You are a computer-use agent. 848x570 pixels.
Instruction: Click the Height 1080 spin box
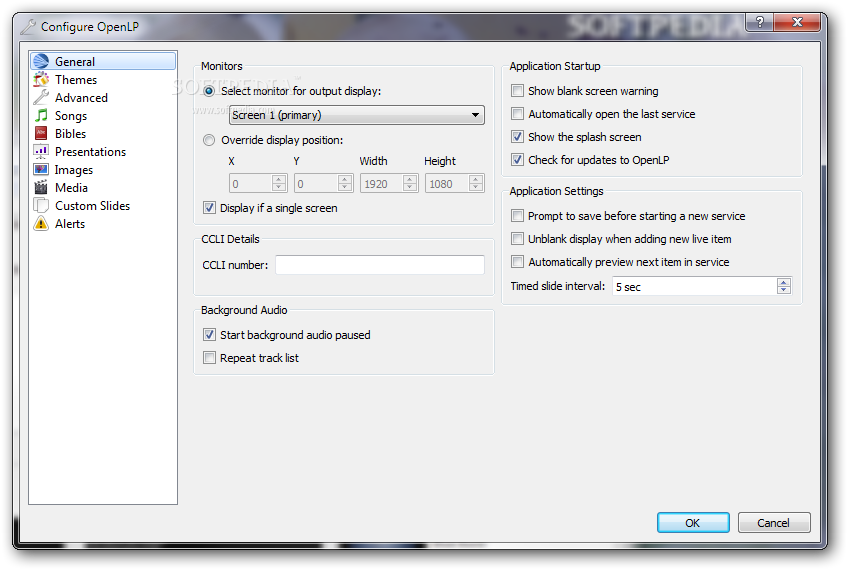click(454, 183)
